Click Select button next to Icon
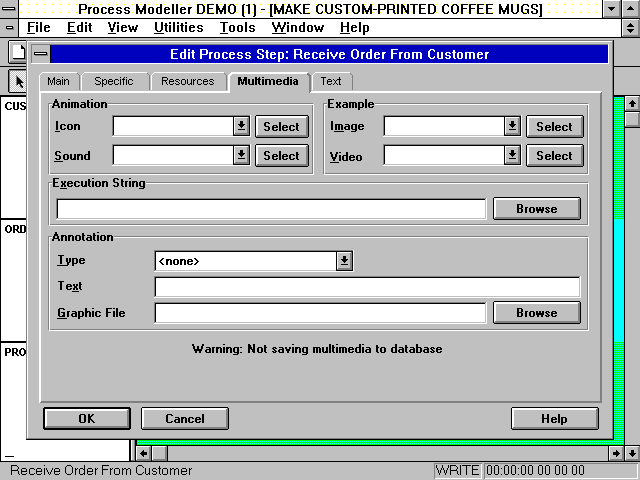640x480 pixels. click(281, 126)
